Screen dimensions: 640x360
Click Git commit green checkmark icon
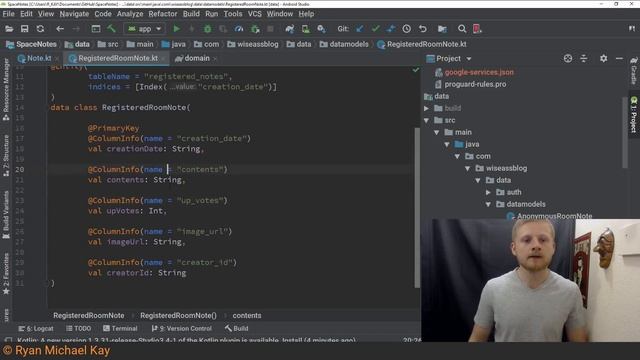click(376, 29)
